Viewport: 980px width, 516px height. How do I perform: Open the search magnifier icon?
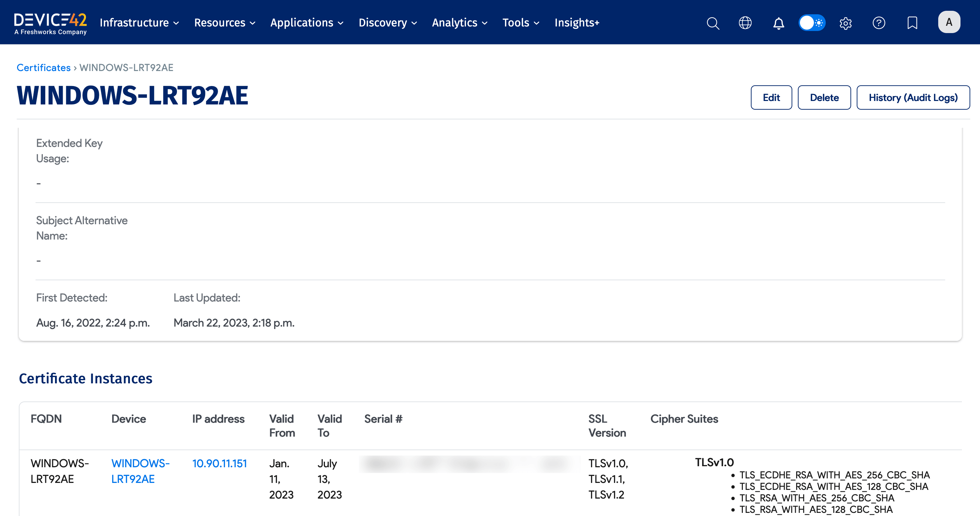713,23
